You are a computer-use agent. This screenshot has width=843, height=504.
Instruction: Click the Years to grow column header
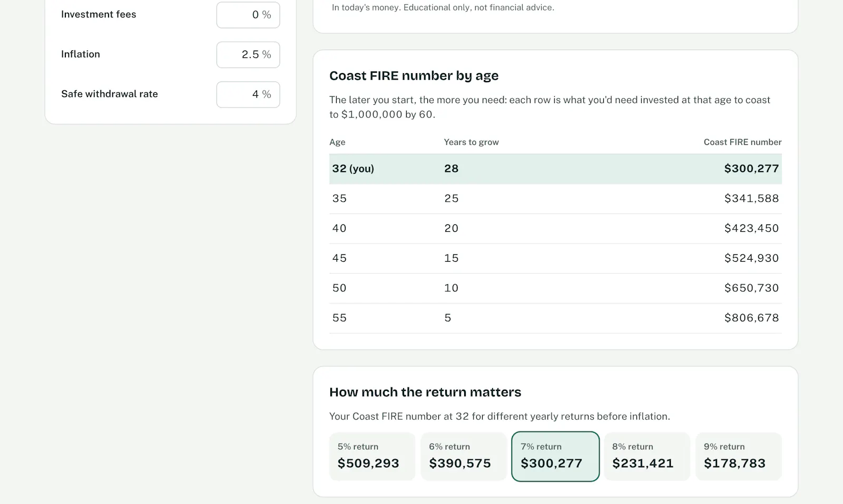click(x=471, y=142)
